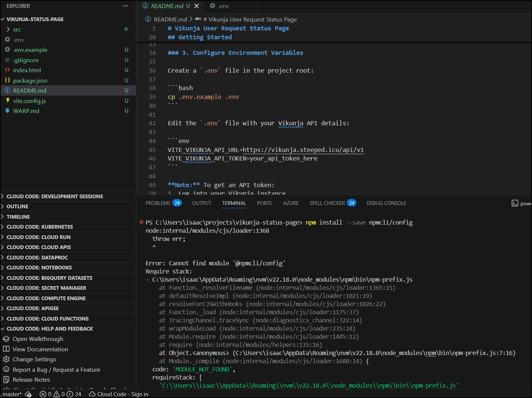Click the Explorer more actions ellipsis
The image size is (532, 398).
point(125,6)
